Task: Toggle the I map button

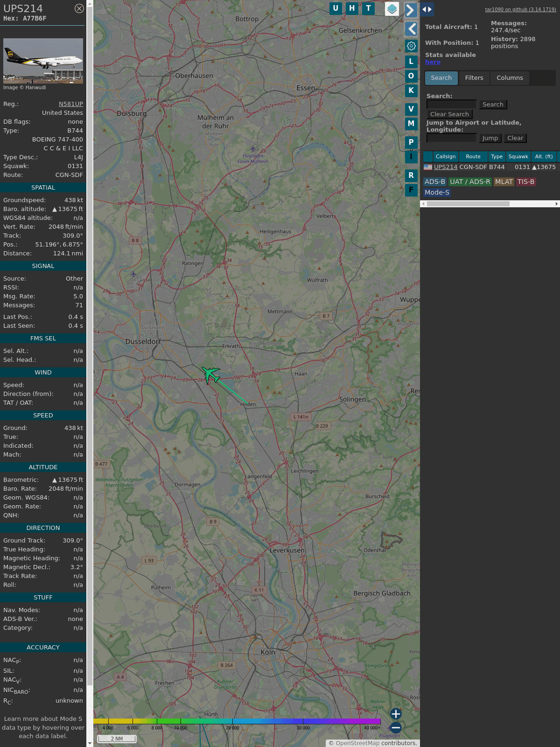Action: pyautogui.click(x=411, y=156)
